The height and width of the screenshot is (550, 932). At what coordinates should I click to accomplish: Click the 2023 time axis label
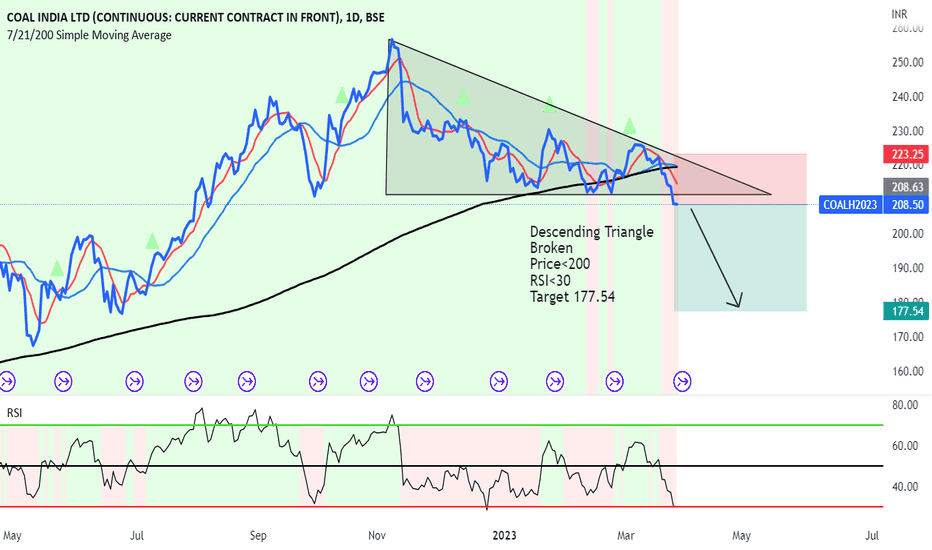click(504, 536)
